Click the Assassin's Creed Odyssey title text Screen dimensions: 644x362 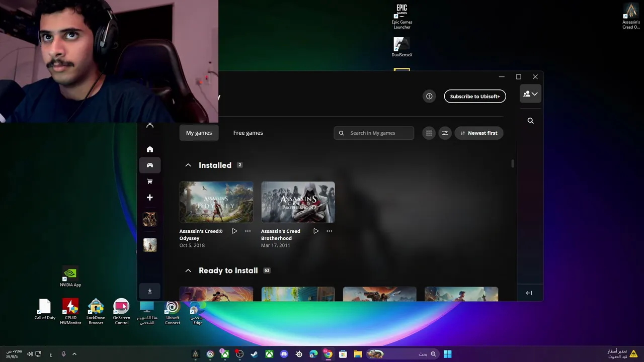[x=201, y=235]
